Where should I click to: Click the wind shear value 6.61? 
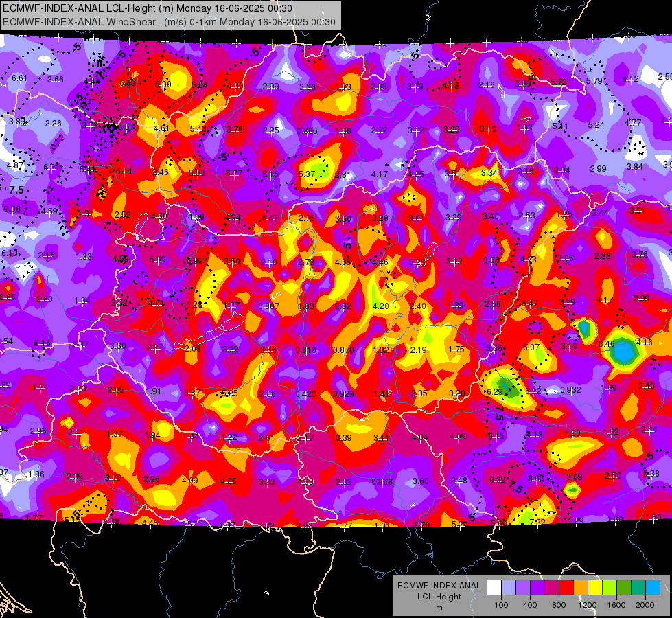click(x=19, y=78)
